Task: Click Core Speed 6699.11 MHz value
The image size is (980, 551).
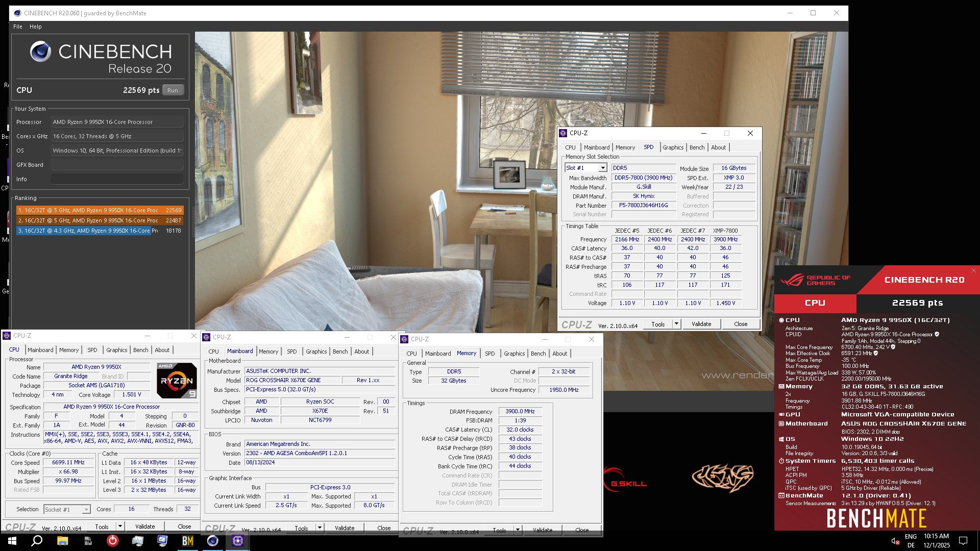Action: coord(68,462)
